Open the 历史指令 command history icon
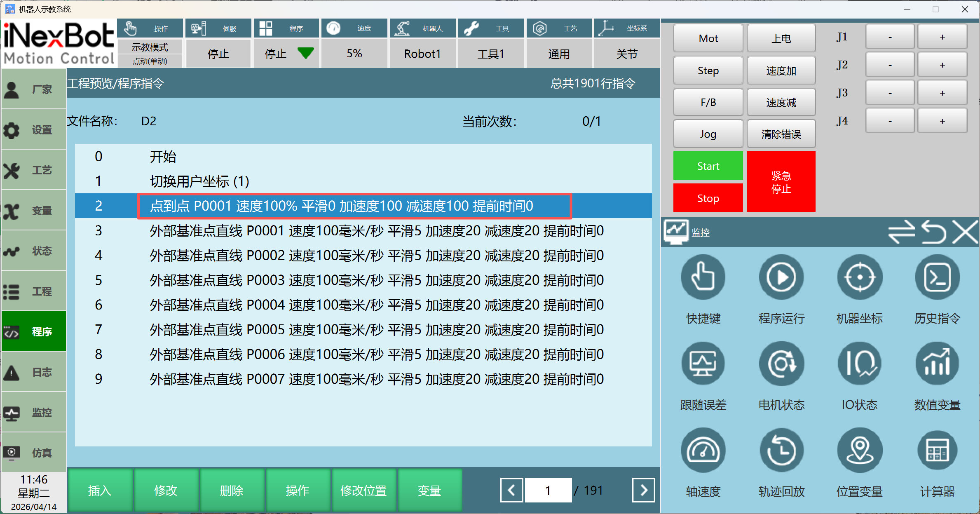Screen dimensions: 980x514 [937, 277]
